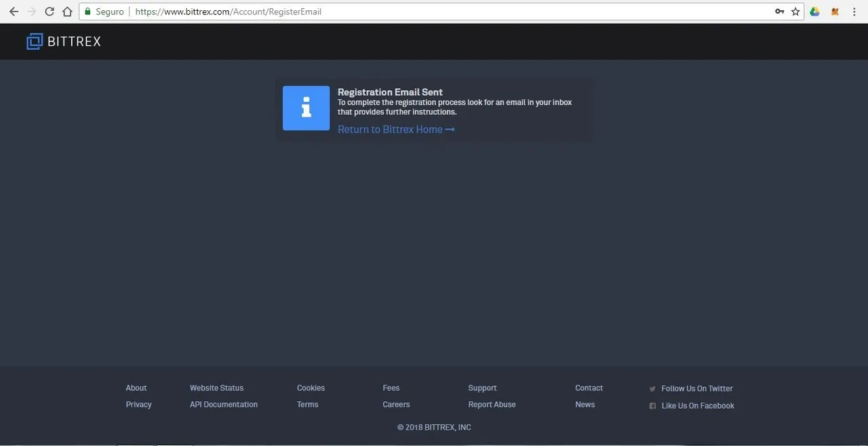Open the MetaMask fox extension icon

[x=835, y=12]
